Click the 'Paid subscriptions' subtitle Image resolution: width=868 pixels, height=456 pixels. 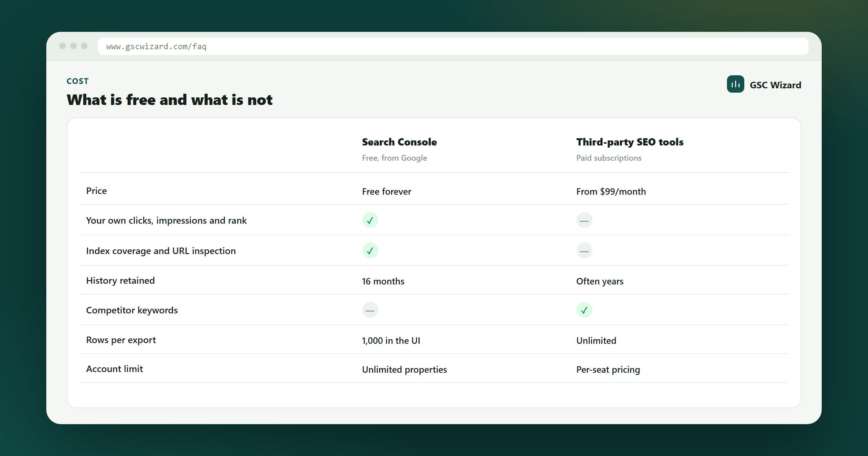(609, 158)
